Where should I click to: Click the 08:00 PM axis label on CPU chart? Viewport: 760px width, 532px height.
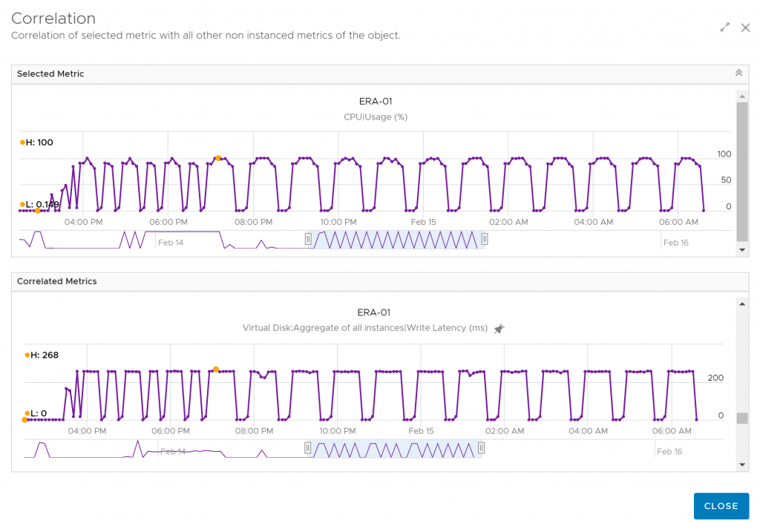254,222
